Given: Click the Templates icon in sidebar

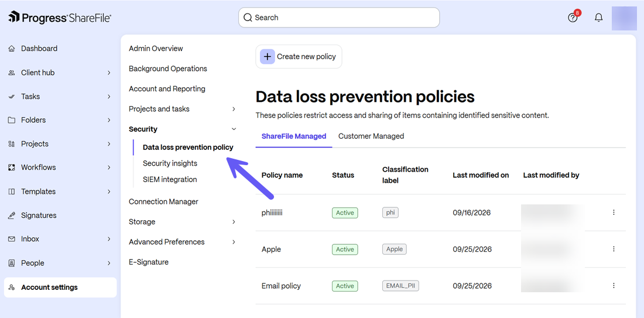Looking at the screenshot, I should tap(12, 192).
